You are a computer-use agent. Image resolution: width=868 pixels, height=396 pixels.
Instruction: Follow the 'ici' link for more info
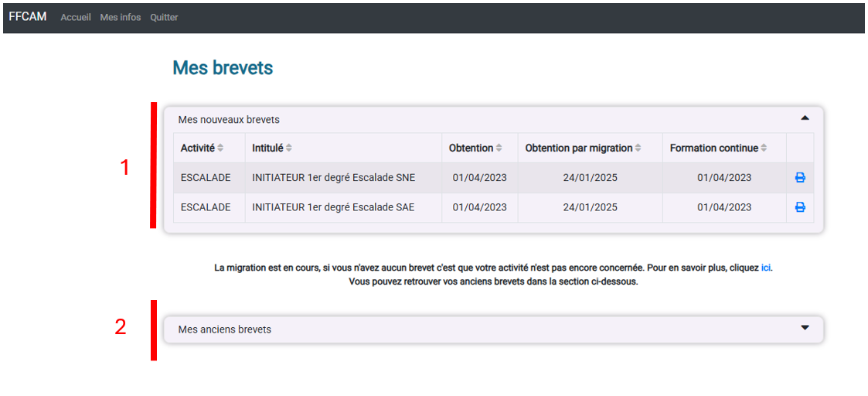[x=766, y=268]
